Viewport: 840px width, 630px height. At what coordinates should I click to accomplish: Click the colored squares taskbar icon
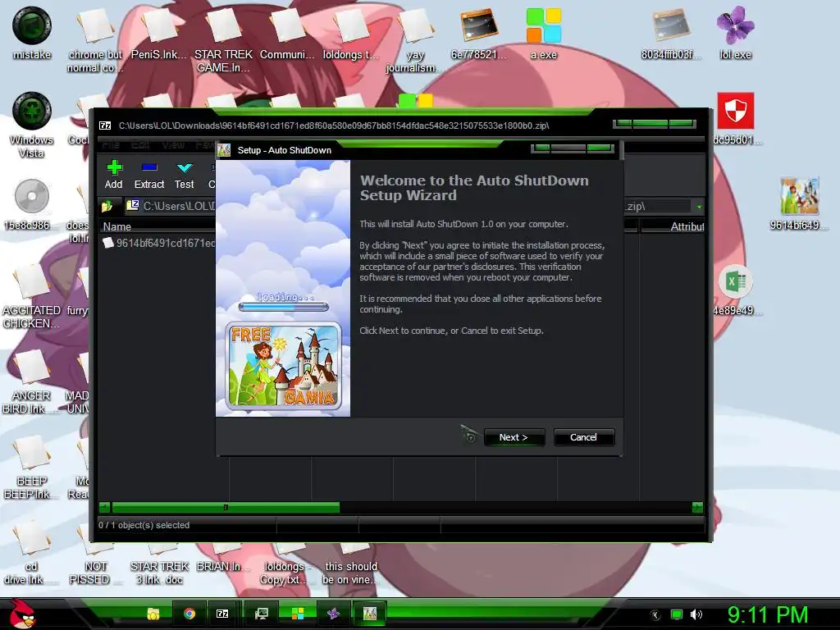click(x=297, y=614)
